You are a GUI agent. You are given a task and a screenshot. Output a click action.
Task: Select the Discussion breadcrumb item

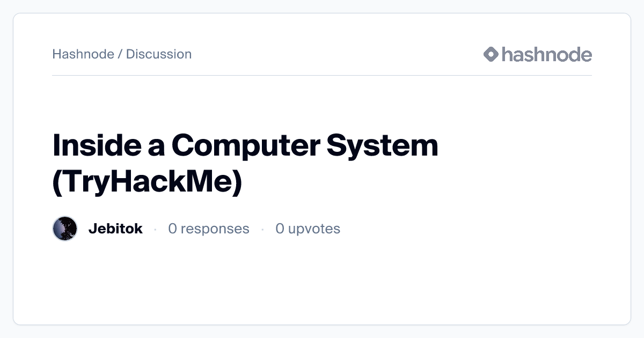pyautogui.click(x=159, y=54)
